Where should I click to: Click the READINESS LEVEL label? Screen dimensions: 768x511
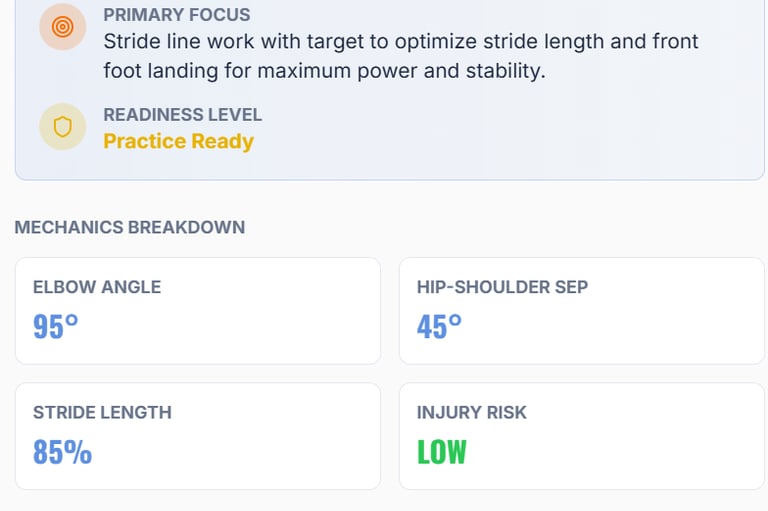(x=182, y=114)
